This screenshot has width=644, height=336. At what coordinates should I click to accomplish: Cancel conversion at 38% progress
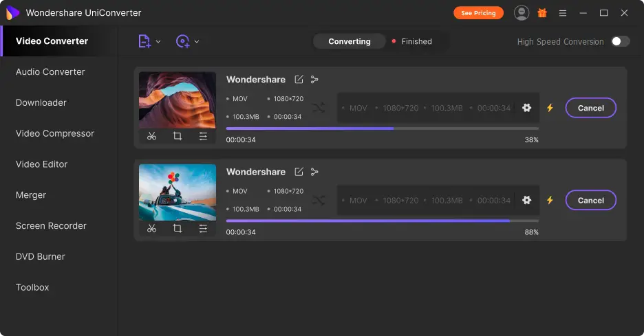tap(590, 108)
